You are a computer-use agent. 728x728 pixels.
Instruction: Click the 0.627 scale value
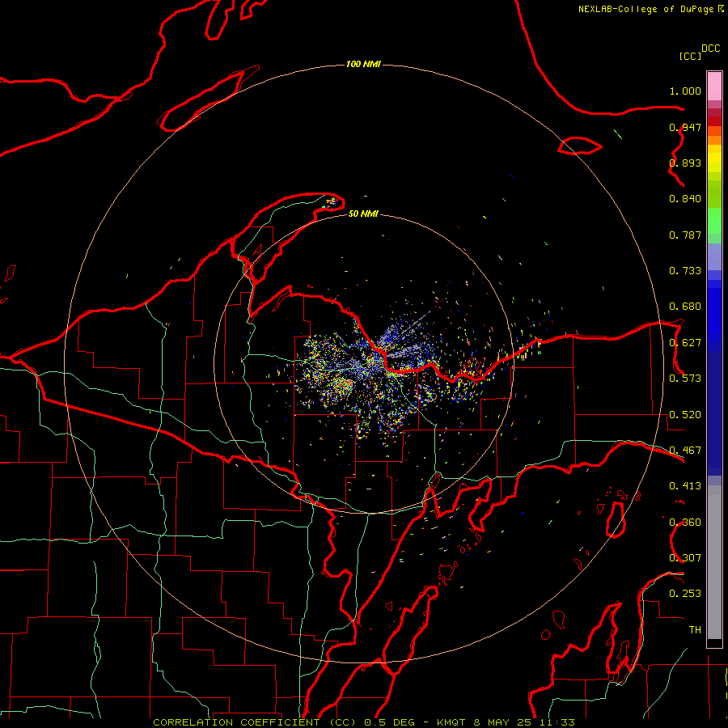685,343
